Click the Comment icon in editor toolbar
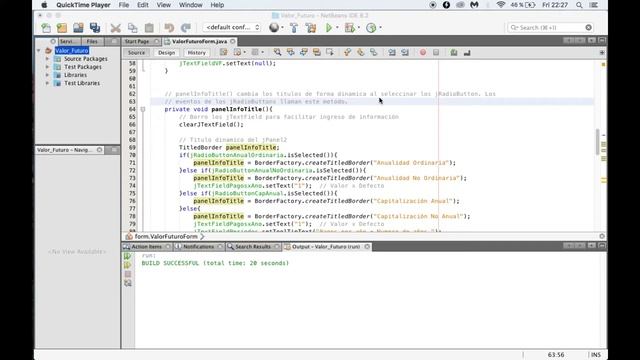This screenshot has height=360, width=640. [x=454, y=52]
